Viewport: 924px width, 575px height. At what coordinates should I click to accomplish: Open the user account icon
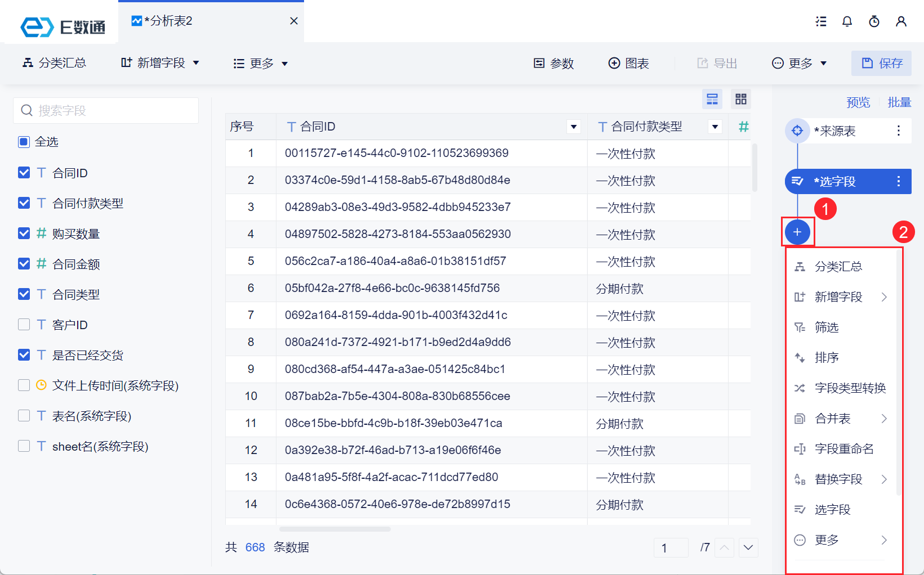point(901,21)
